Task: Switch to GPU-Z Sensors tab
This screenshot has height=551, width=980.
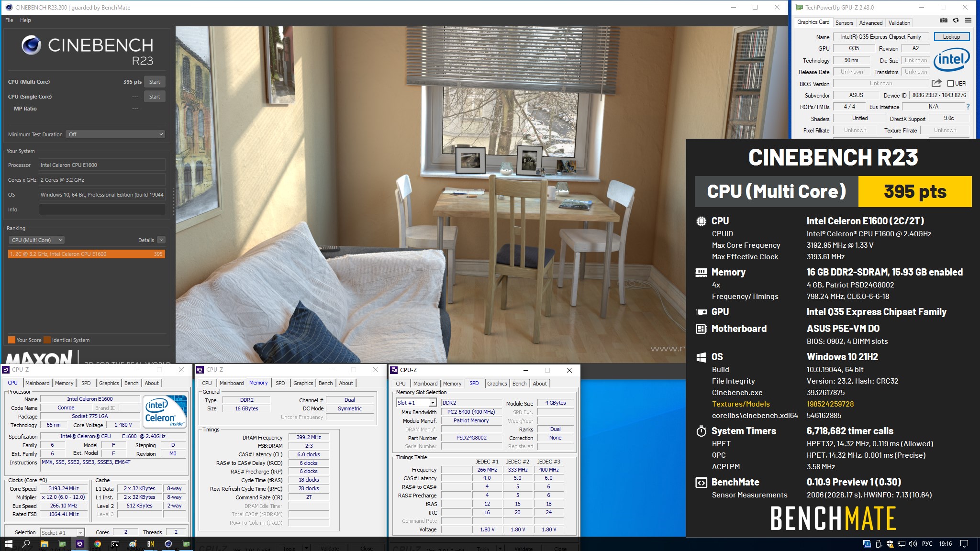Action: (844, 22)
